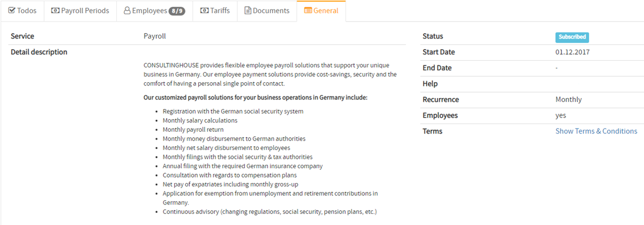Click the start date value 01.12.2017
Image resolution: width=644 pixels, height=225 pixels.
tap(572, 52)
